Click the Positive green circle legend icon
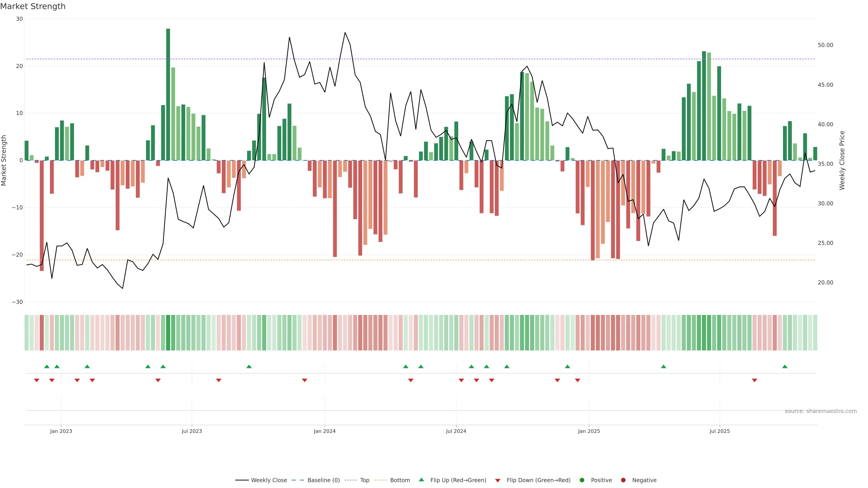868x488 pixels. click(x=582, y=480)
